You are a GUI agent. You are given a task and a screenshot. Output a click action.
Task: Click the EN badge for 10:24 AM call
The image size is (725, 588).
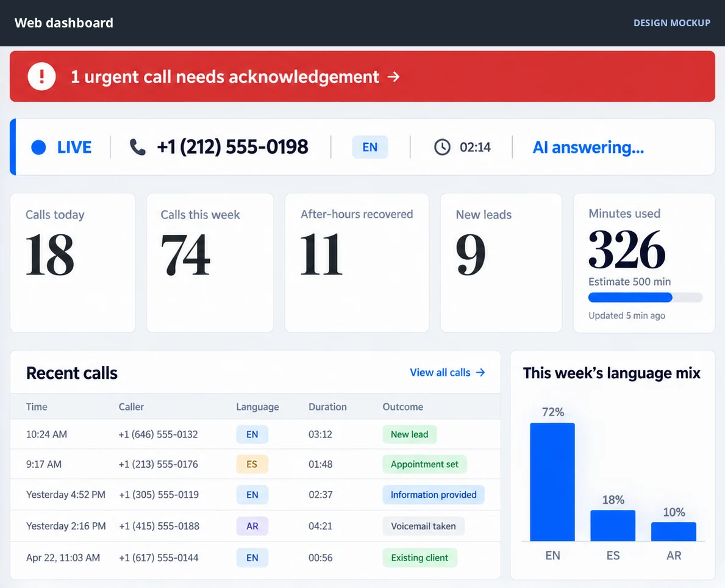pos(252,434)
